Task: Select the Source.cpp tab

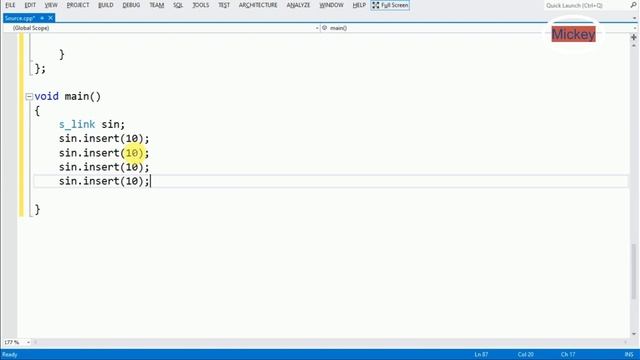Action: [20, 18]
